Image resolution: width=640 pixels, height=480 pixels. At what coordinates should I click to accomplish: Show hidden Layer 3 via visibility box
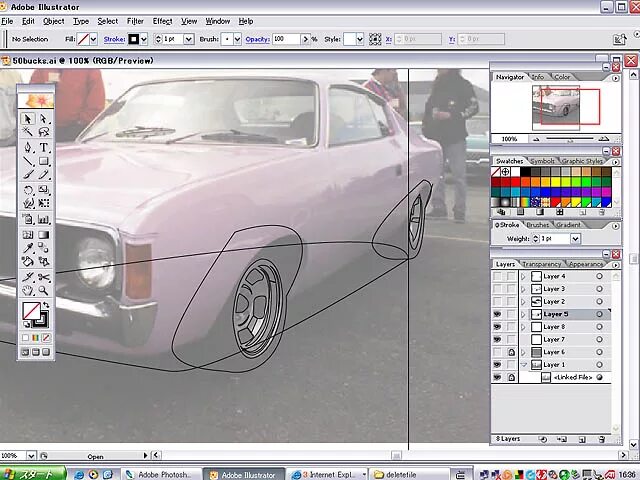tap(497, 289)
